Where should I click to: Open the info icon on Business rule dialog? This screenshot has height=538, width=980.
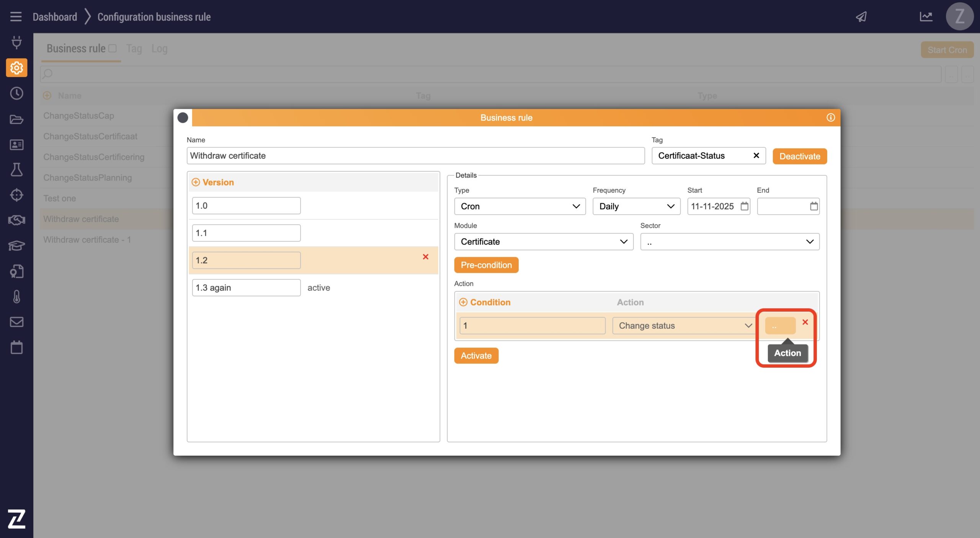830,117
